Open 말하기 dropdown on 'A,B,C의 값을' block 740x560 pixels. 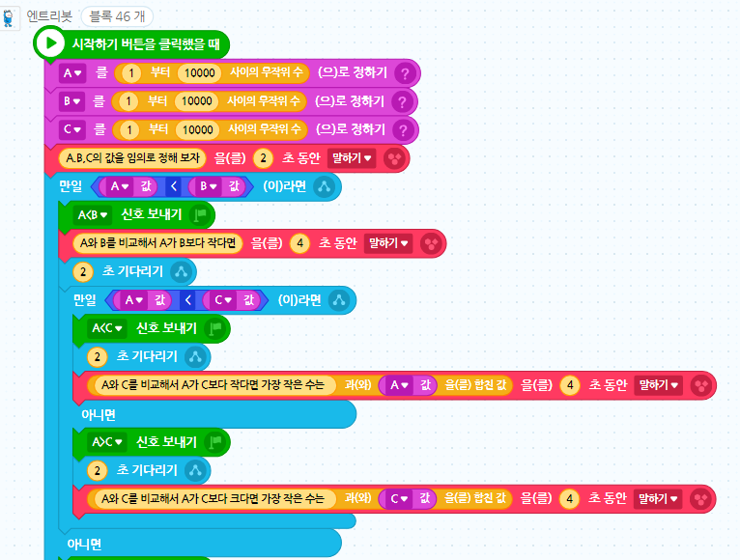pos(352,158)
